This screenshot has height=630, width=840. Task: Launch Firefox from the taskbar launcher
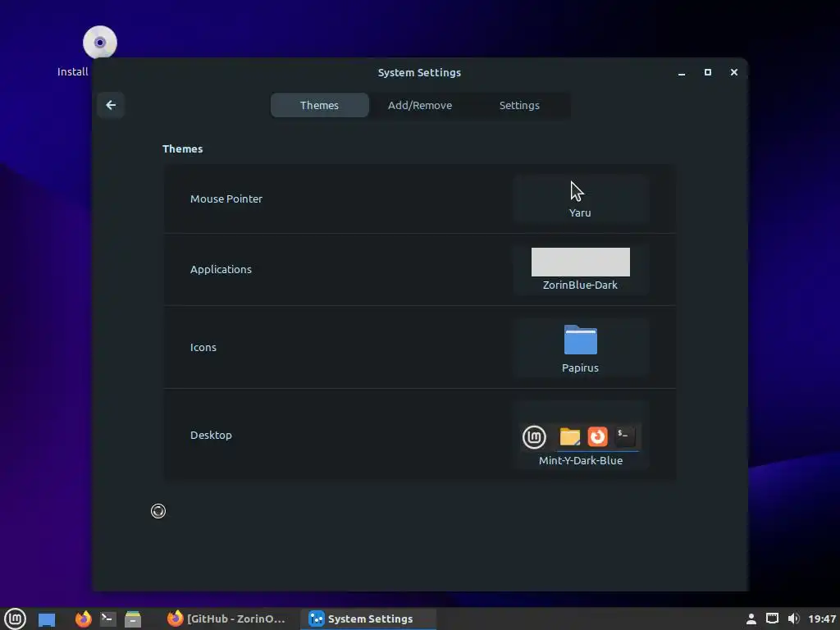[x=83, y=619]
